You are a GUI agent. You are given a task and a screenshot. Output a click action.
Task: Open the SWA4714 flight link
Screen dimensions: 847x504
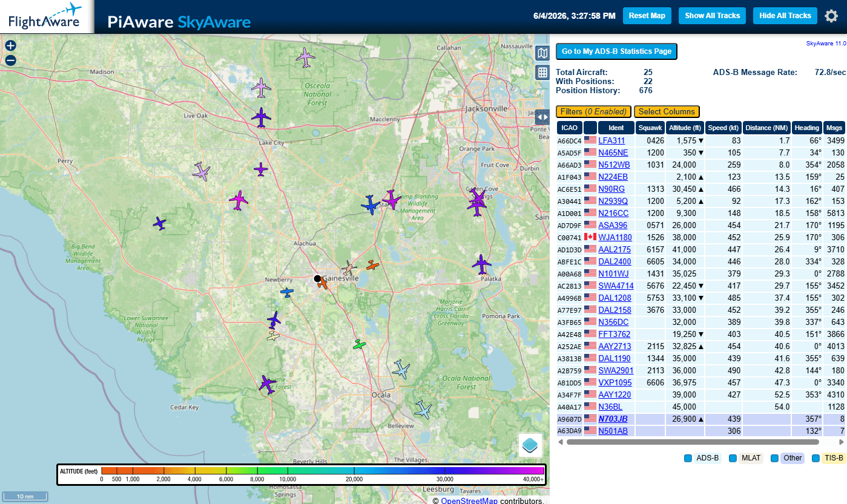tap(616, 286)
